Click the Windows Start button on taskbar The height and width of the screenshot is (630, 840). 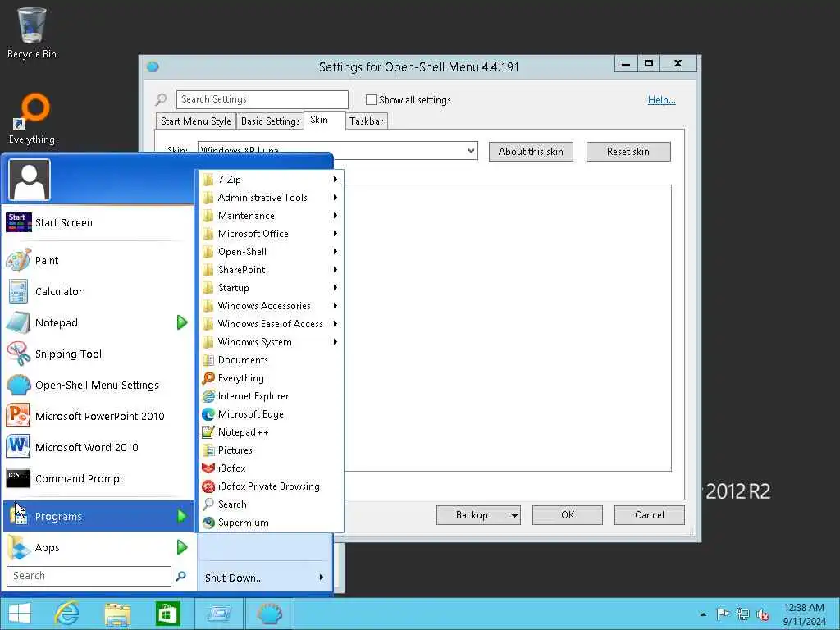(20, 614)
